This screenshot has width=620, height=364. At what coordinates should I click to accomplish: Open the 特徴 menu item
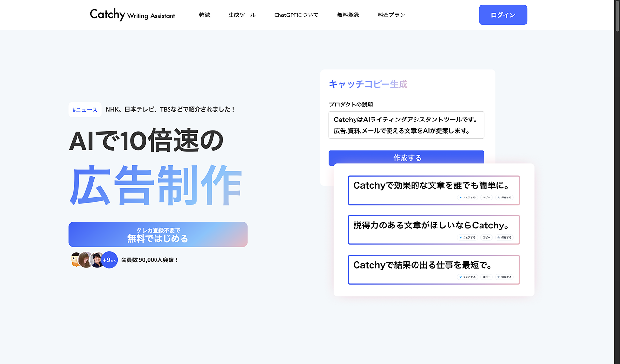pyautogui.click(x=204, y=15)
